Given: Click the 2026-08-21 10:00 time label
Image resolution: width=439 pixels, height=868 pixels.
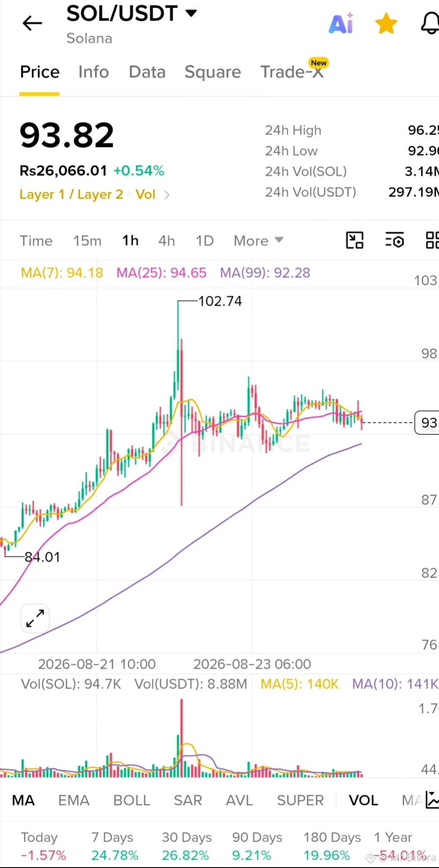Looking at the screenshot, I should [x=97, y=664].
